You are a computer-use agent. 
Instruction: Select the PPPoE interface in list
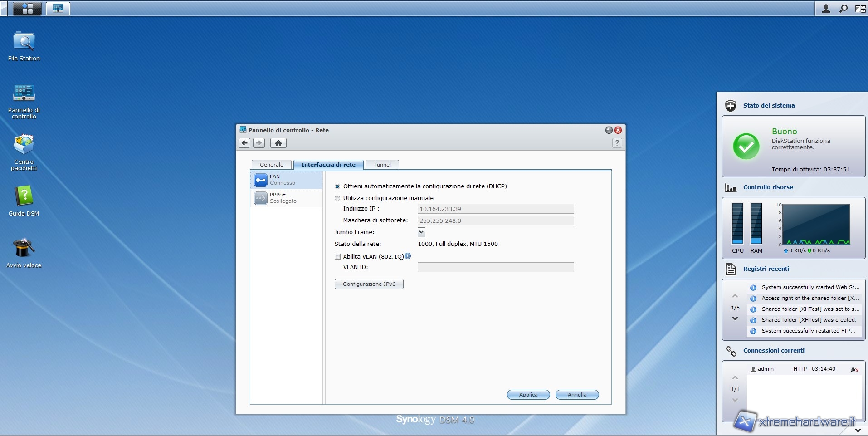coord(286,198)
